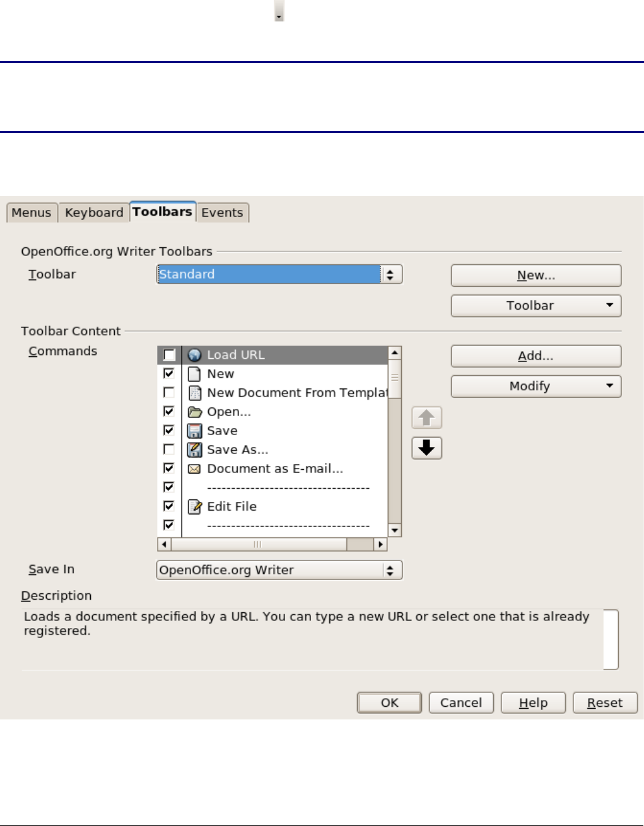Switch to the Keyboard tab

tap(94, 212)
